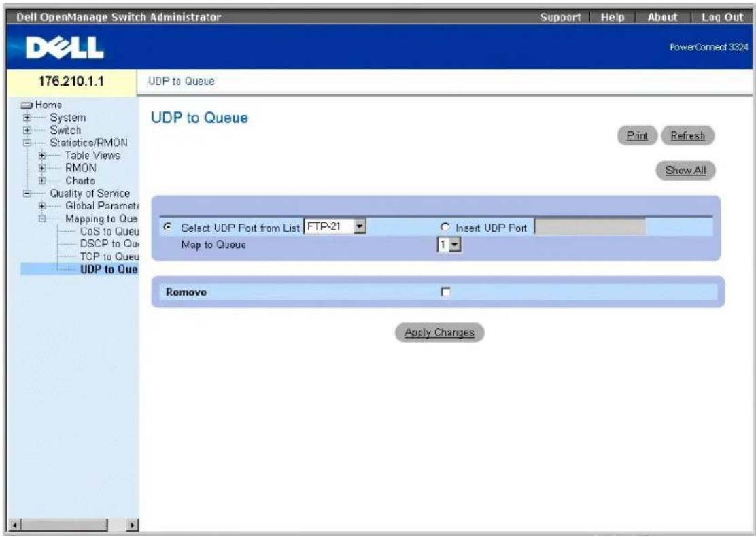Click the Show All button
The width and height of the screenshot is (756, 537).
[x=685, y=170]
